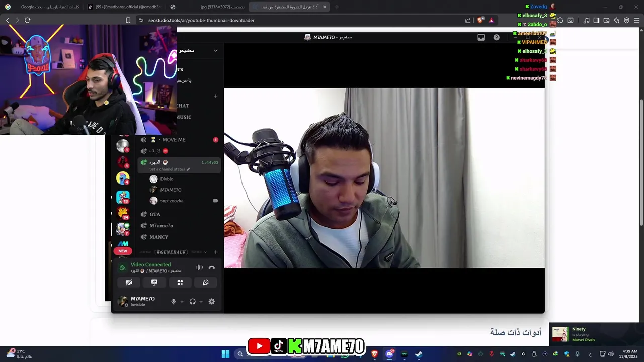The width and height of the screenshot is (644, 362).
Task: Toggle Discord headphones deafen
Action: point(193,302)
